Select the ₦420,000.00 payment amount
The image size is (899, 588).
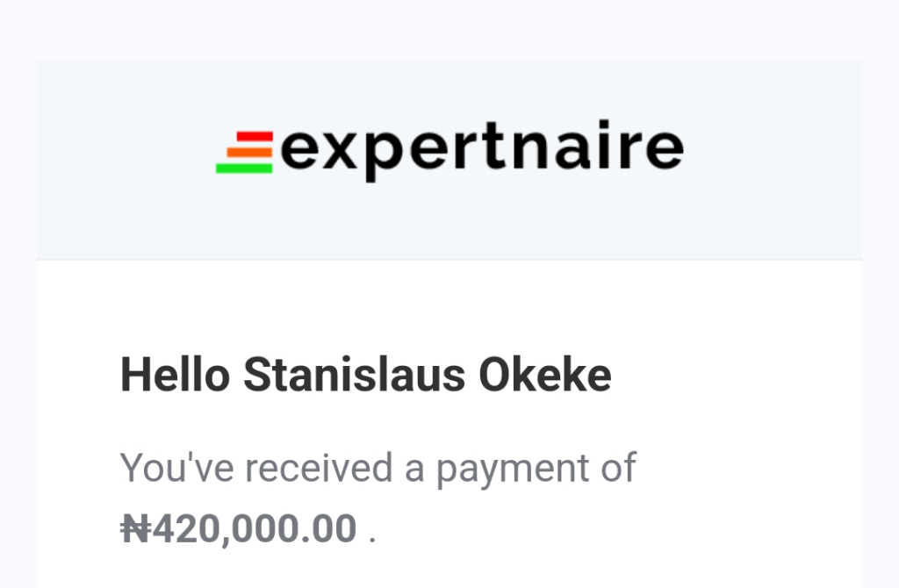click(239, 528)
